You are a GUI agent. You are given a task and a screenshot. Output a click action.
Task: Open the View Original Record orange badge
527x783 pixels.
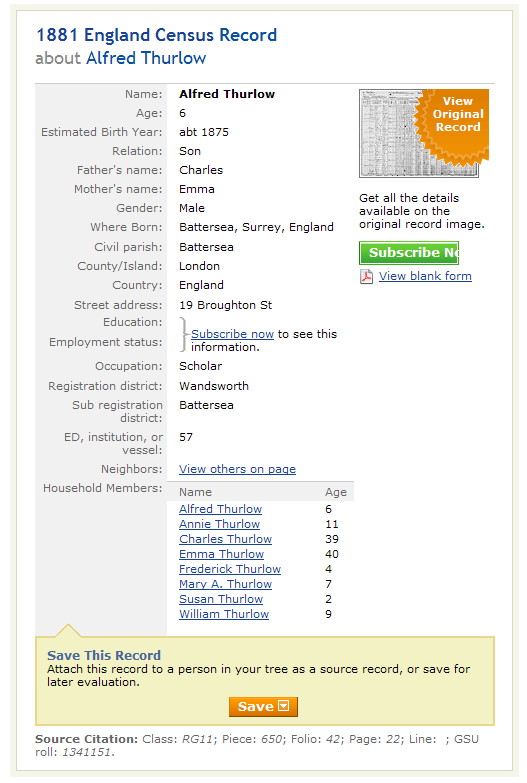click(x=454, y=124)
